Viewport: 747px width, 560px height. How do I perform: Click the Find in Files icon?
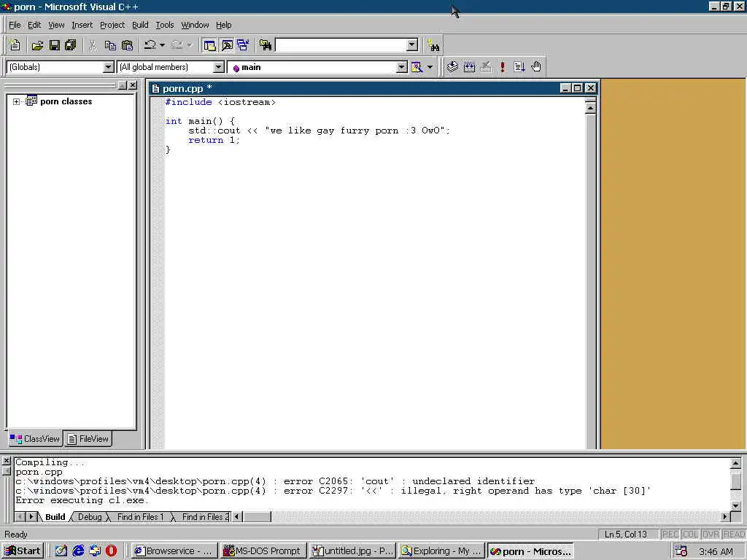266,45
